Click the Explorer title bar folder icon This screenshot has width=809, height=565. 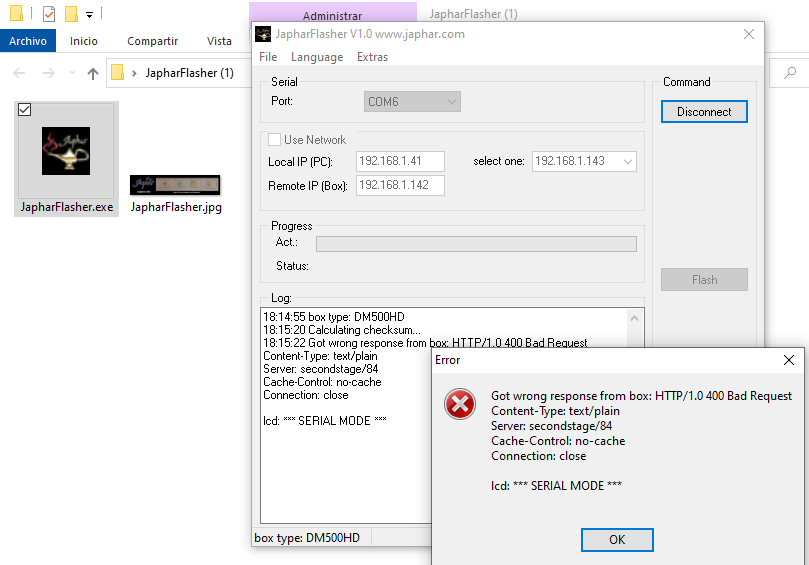[x=16, y=13]
